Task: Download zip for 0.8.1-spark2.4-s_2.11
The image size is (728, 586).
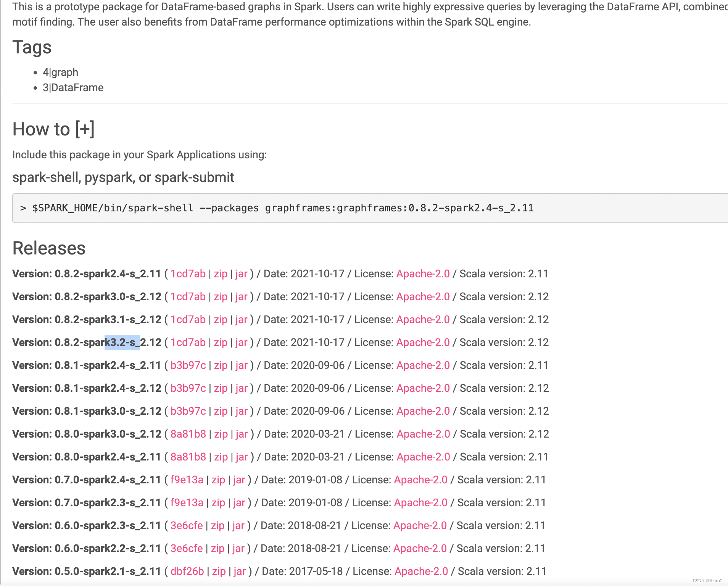Action: (221, 365)
